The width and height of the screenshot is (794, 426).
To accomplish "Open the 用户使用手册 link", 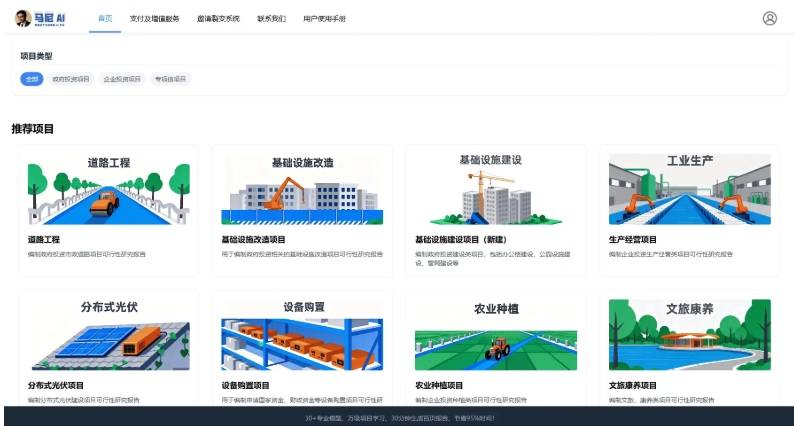I will coord(324,18).
